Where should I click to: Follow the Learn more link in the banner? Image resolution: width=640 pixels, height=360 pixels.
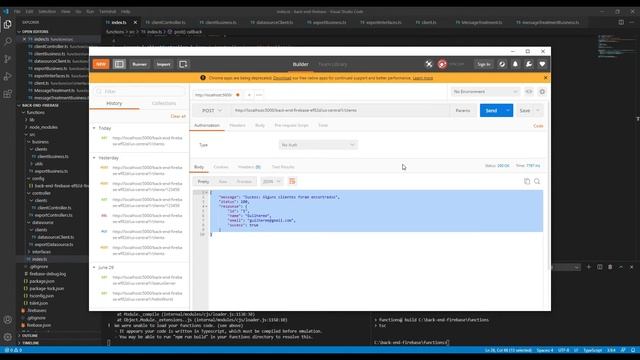pos(423,78)
